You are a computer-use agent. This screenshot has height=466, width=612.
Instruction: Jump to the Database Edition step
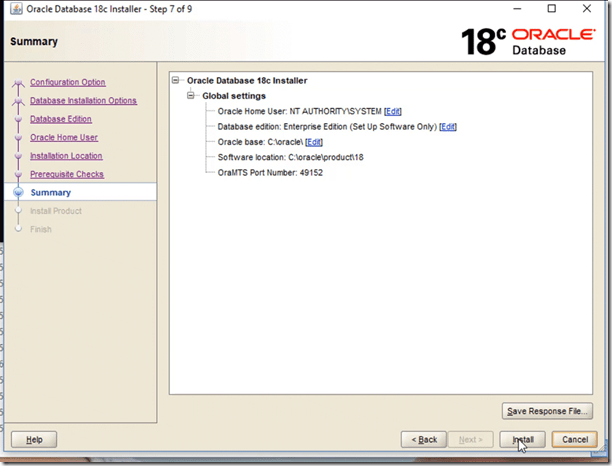[60, 119]
